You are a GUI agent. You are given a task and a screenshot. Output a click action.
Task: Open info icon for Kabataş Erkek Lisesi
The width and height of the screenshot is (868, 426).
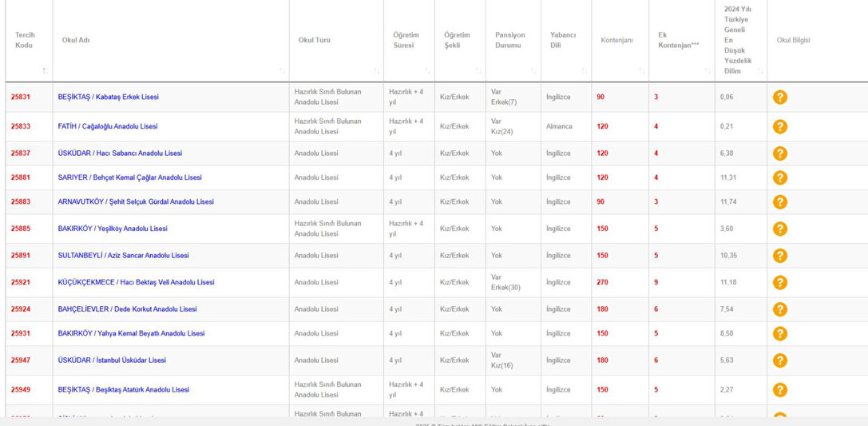[x=780, y=98]
